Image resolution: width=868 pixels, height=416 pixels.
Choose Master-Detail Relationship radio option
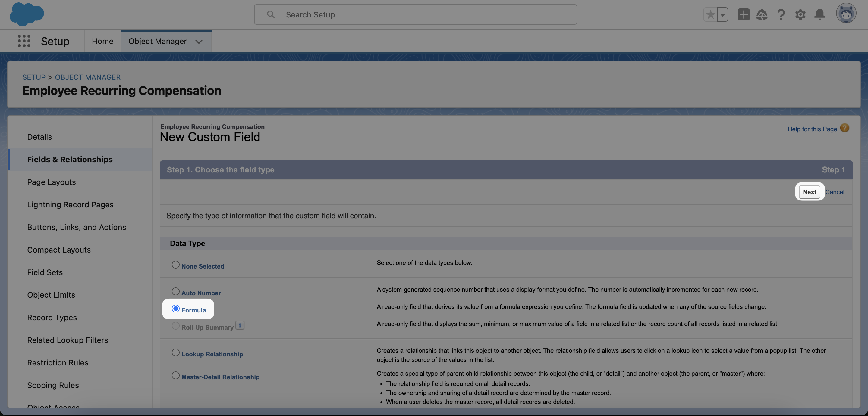[175, 375]
